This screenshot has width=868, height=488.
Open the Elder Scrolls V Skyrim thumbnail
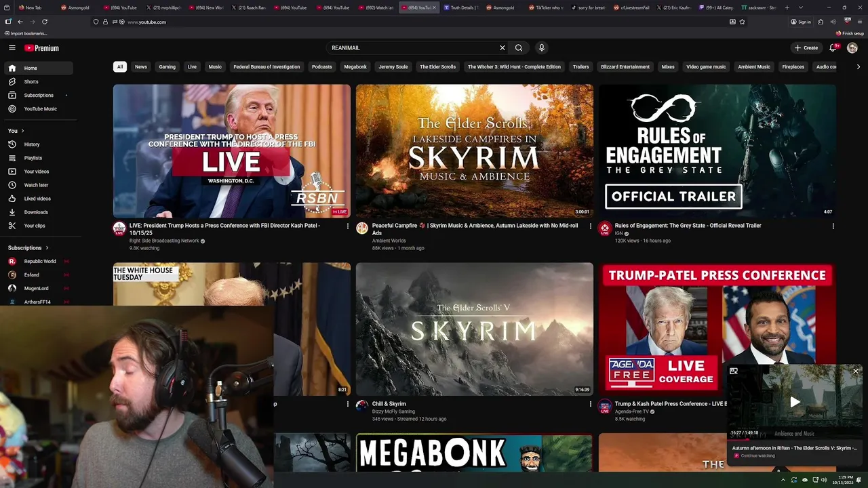click(x=475, y=329)
